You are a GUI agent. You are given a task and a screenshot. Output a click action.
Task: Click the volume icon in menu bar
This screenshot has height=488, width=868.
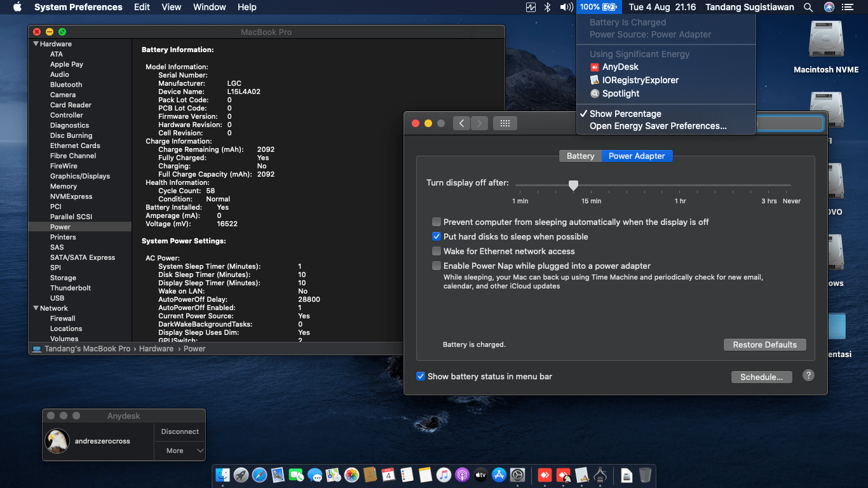coord(566,7)
